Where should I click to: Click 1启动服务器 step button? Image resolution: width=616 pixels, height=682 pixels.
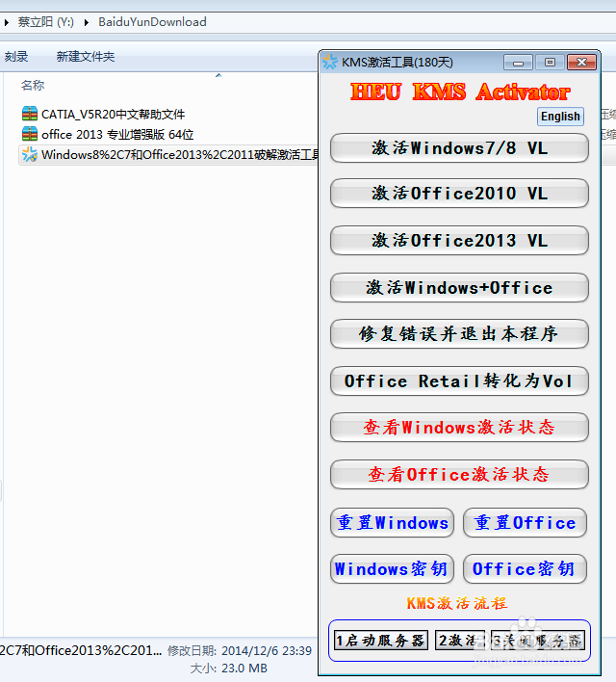[x=381, y=641]
